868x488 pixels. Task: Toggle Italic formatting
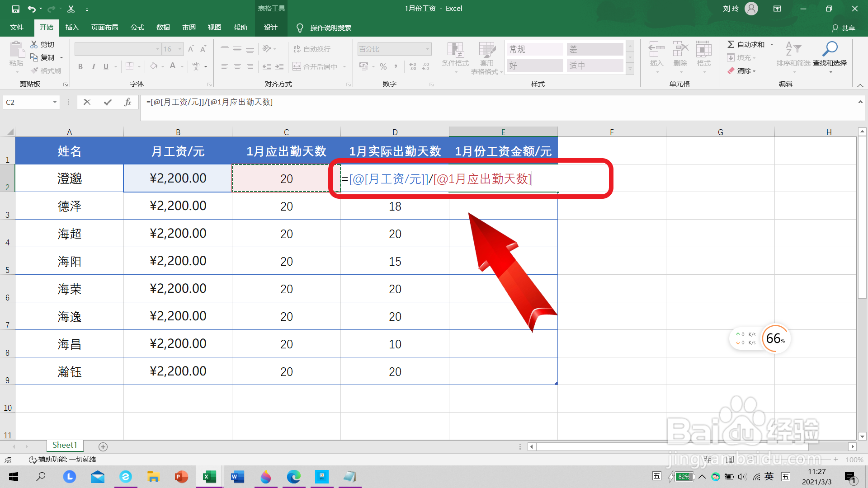click(x=93, y=66)
